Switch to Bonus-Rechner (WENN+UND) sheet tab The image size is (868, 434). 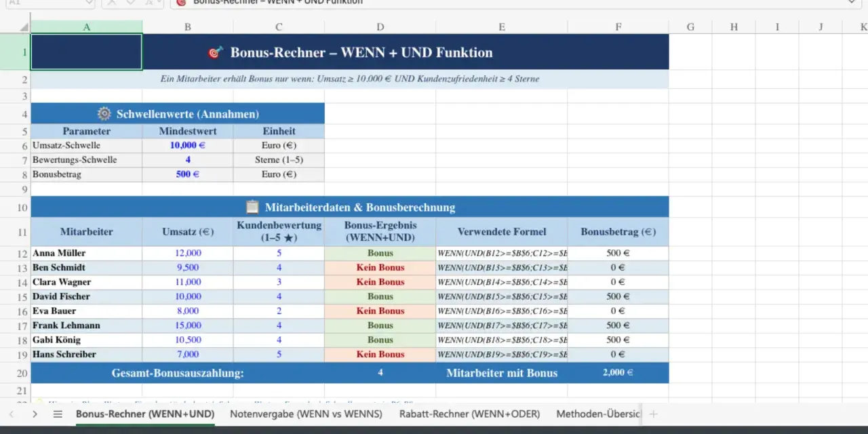145,414
